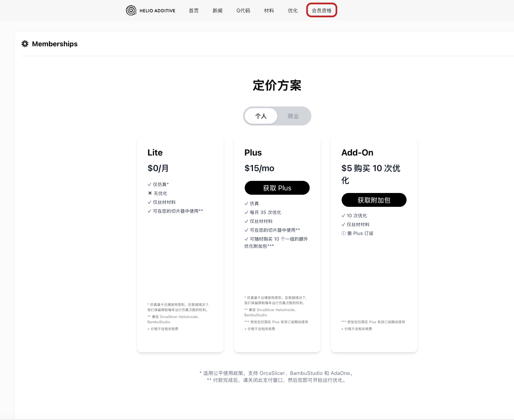Click the 获取 Plus button
The height and width of the screenshot is (420, 514).
[277, 188]
